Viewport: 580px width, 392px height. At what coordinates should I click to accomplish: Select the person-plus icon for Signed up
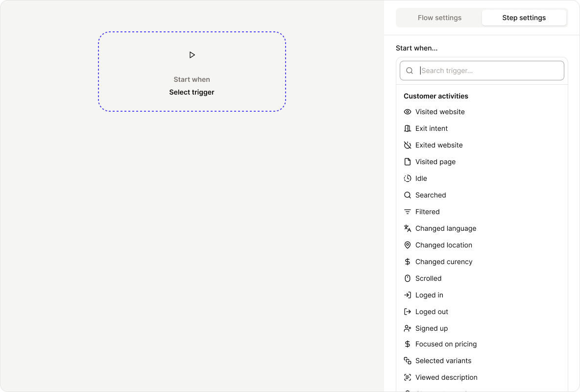pyautogui.click(x=408, y=328)
